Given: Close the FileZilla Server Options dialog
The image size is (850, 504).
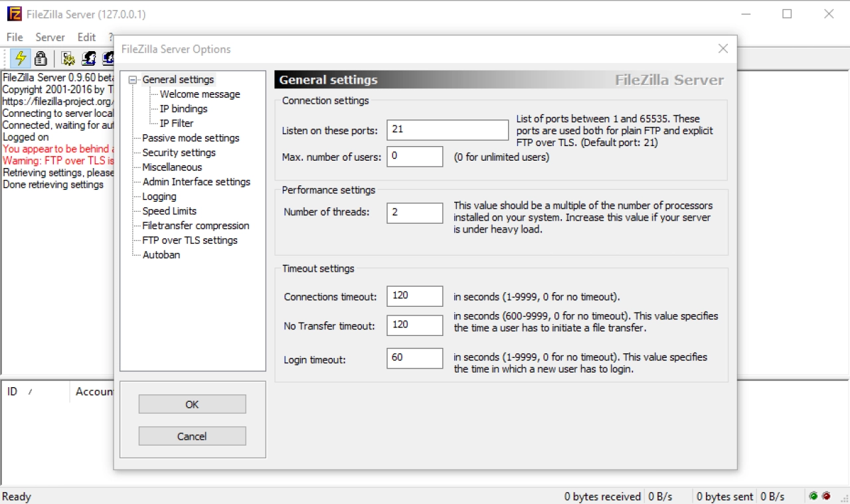Looking at the screenshot, I should pos(723,48).
